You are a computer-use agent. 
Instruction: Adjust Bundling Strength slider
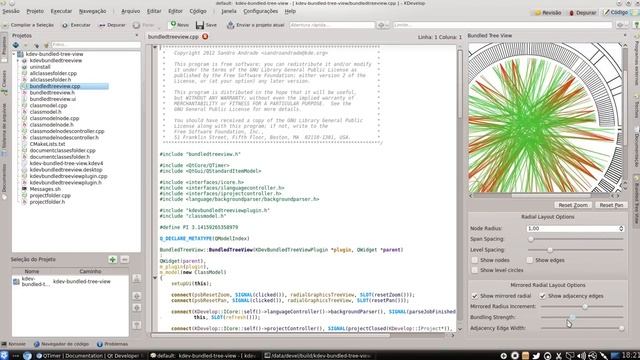click(582, 317)
